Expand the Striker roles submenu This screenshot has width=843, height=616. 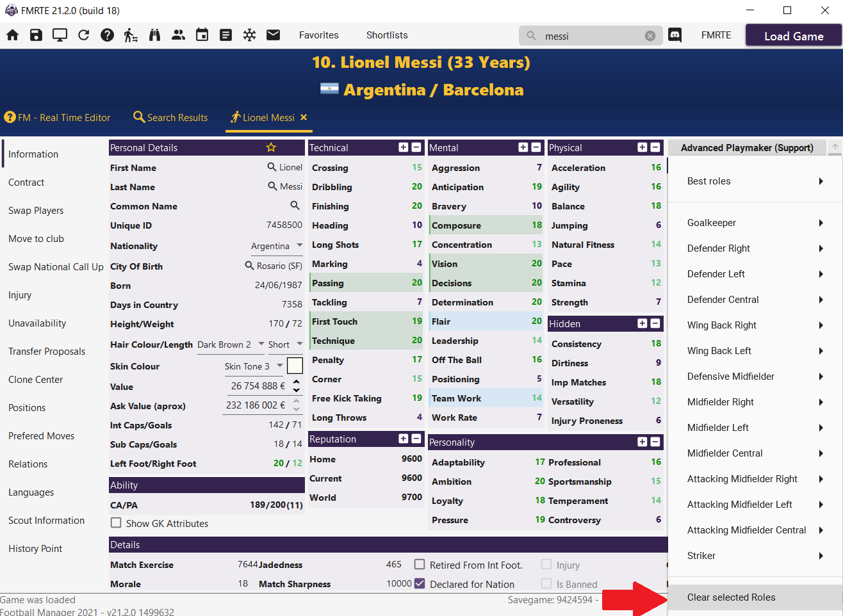(755, 556)
